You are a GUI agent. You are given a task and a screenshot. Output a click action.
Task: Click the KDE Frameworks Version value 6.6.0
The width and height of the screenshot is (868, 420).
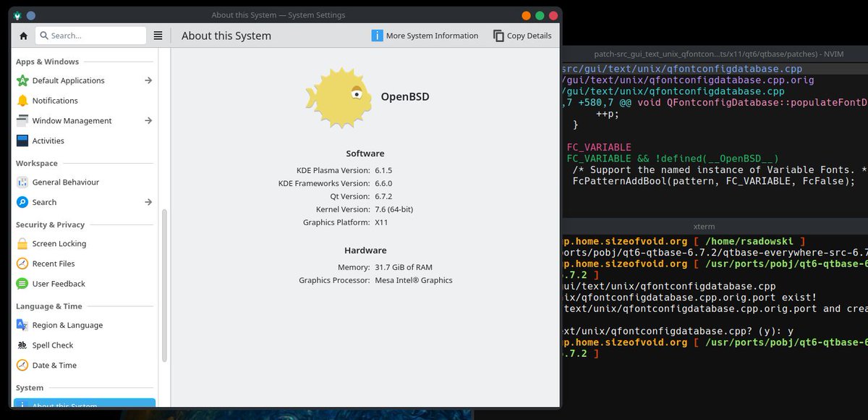pos(383,184)
